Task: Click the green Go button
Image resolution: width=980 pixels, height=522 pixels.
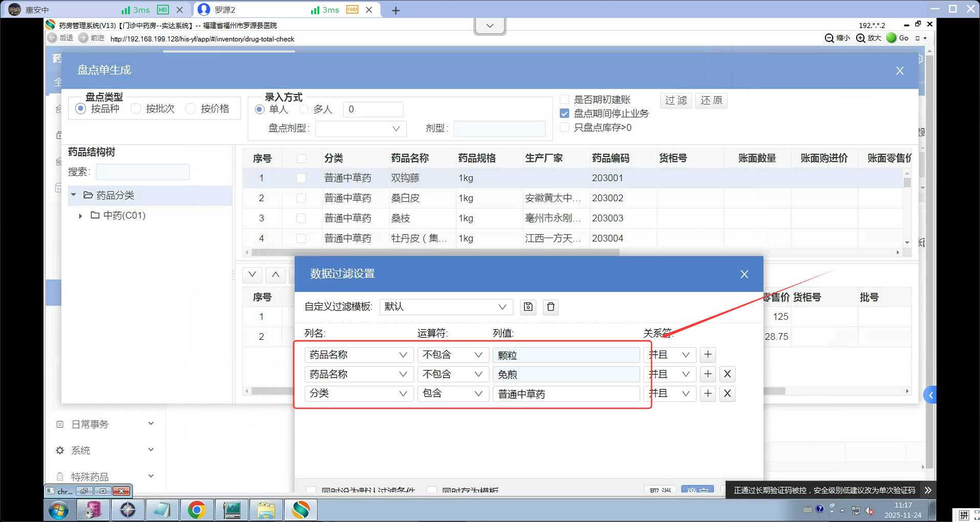Action: [898, 38]
